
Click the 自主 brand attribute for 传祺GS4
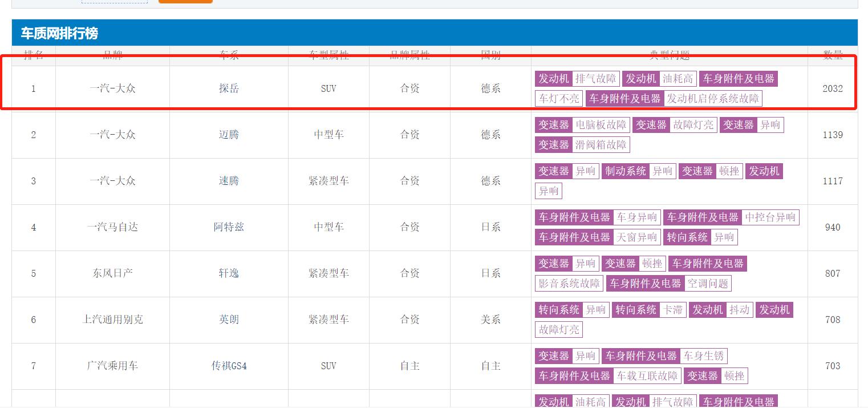(409, 366)
